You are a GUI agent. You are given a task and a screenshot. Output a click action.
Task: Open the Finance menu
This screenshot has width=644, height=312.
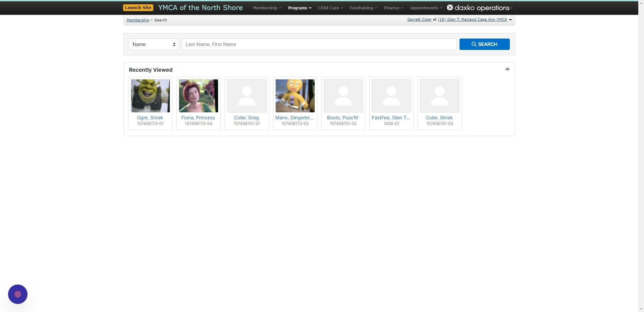tap(393, 8)
